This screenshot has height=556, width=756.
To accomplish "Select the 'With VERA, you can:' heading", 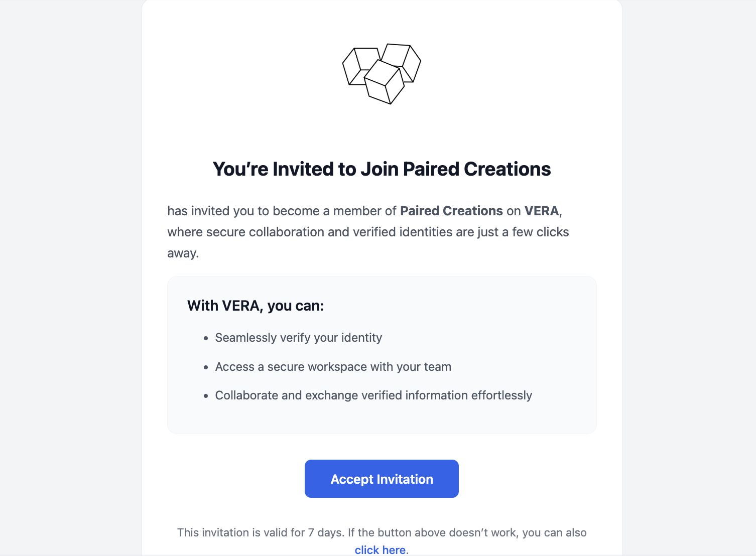I will [x=255, y=305].
